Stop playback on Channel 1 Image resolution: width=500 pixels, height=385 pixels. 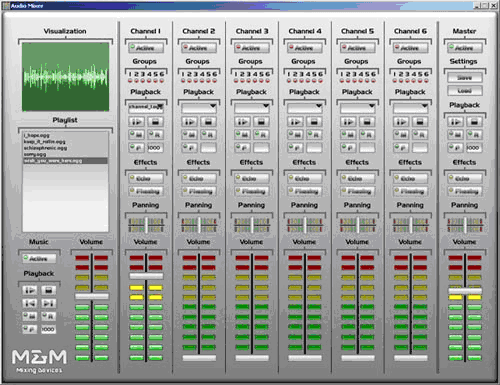pyautogui.click(x=155, y=122)
